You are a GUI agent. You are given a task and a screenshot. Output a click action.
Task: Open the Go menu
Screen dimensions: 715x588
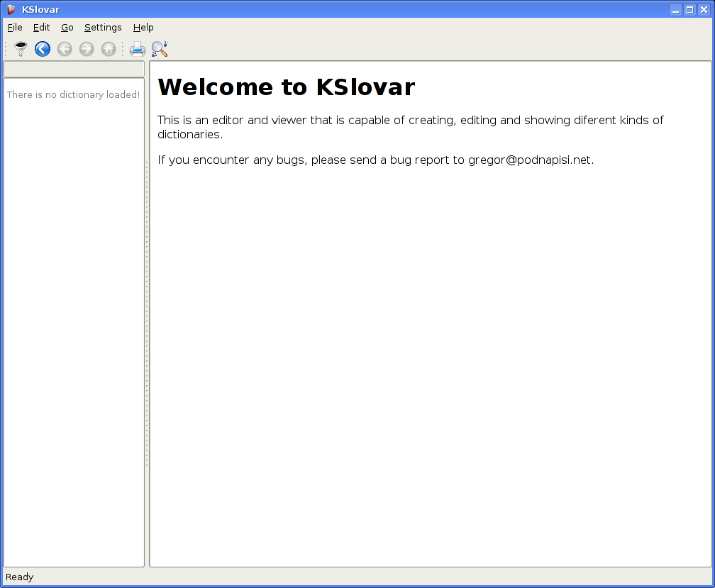pos(67,28)
